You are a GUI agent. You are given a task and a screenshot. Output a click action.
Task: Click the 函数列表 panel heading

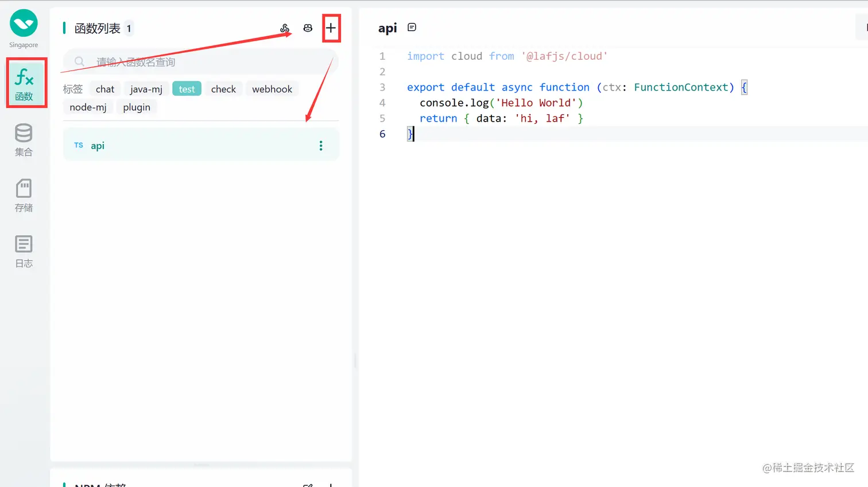point(98,28)
